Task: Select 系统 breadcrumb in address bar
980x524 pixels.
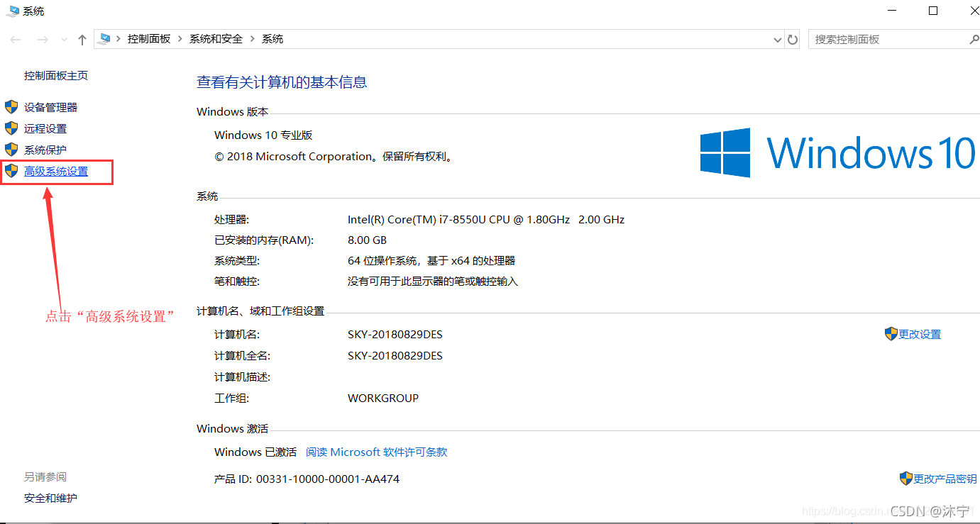Action: point(272,39)
